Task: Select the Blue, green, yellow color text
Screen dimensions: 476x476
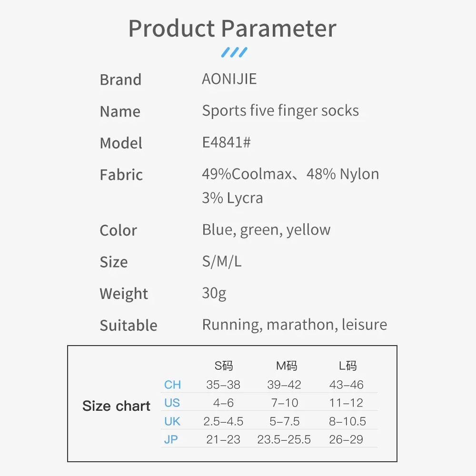Action: [266, 230]
